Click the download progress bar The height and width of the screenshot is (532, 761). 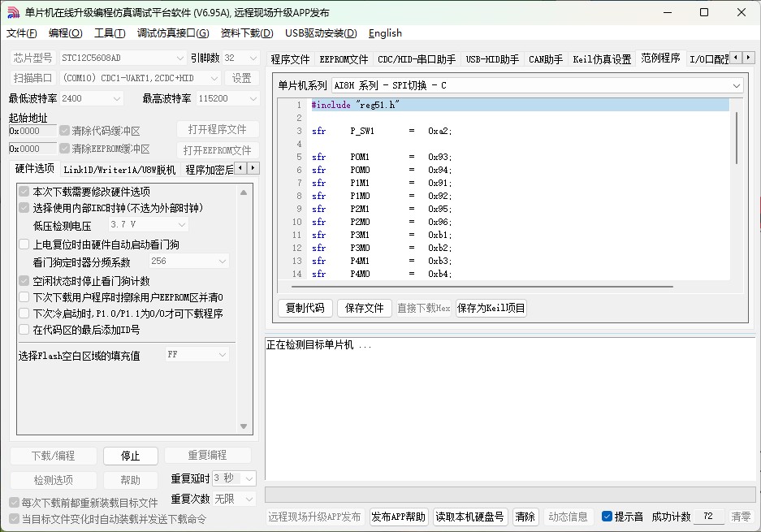coord(510,495)
